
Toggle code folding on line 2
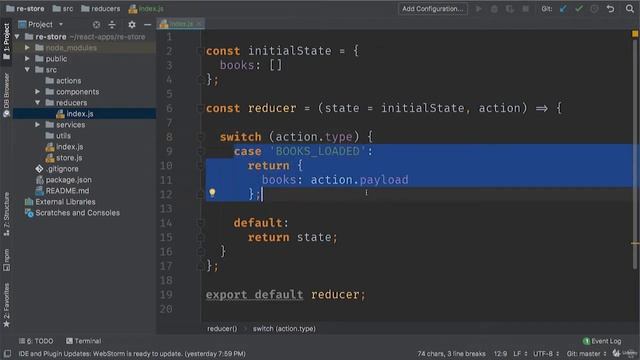pos(200,51)
